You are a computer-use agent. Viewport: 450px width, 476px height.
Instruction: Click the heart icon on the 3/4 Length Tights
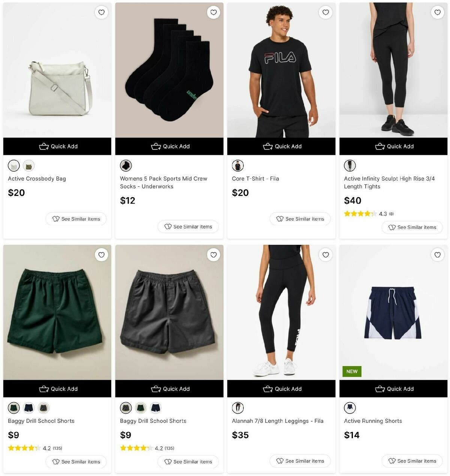(438, 12)
